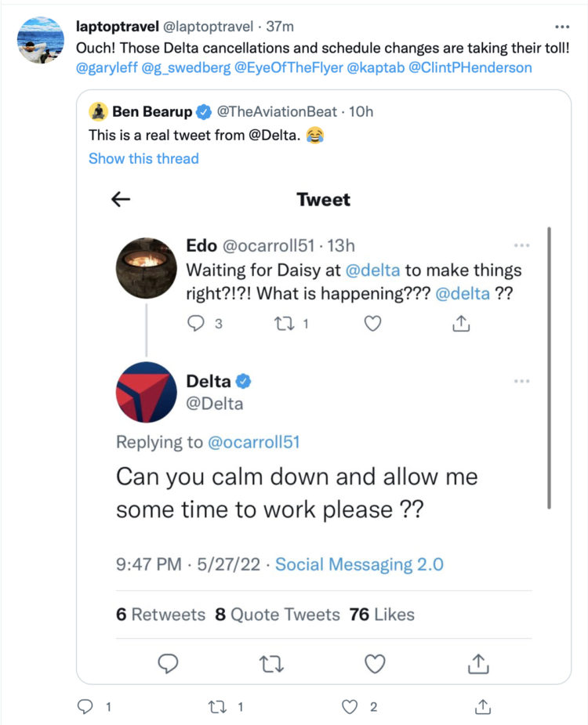Open more options menu on Delta's reply
The height and width of the screenshot is (725, 588).
tap(522, 380)
